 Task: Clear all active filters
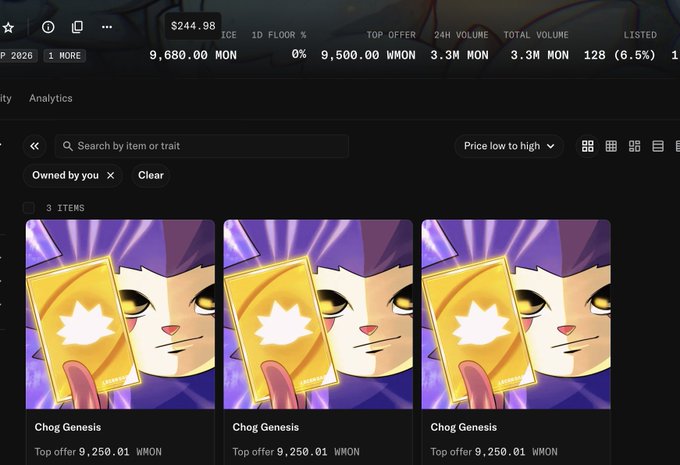[x=150, y=175]
